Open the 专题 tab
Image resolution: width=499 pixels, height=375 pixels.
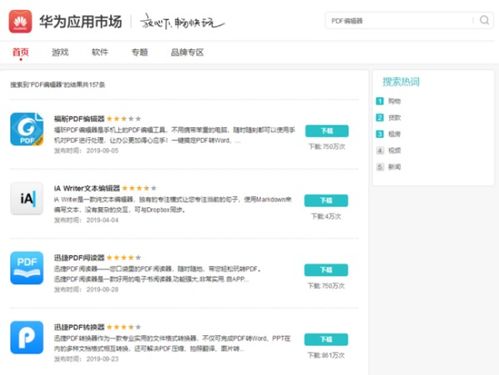pos(140,52)
